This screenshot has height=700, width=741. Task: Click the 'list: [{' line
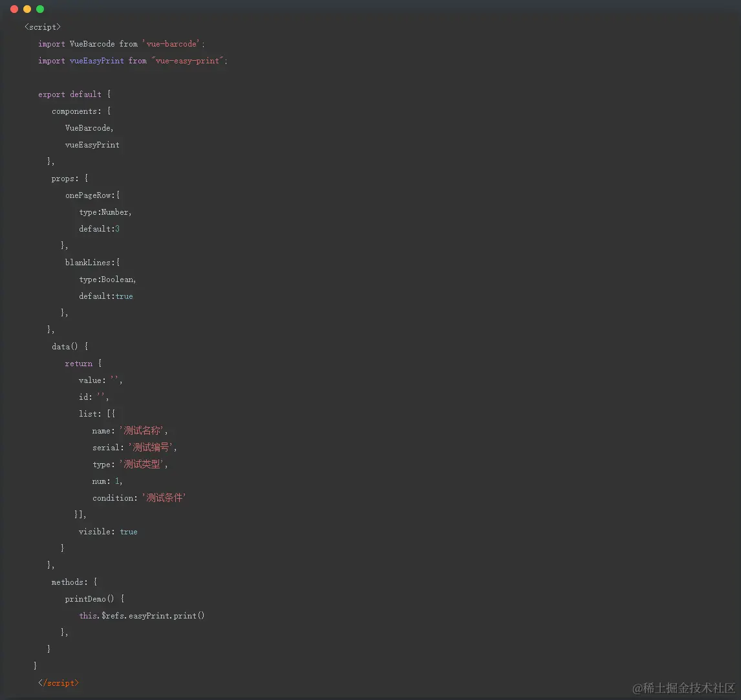[x=97, y=414]
